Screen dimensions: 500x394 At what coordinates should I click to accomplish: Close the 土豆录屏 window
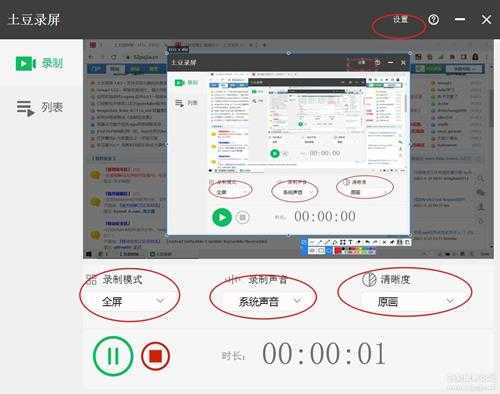[486, 20]
